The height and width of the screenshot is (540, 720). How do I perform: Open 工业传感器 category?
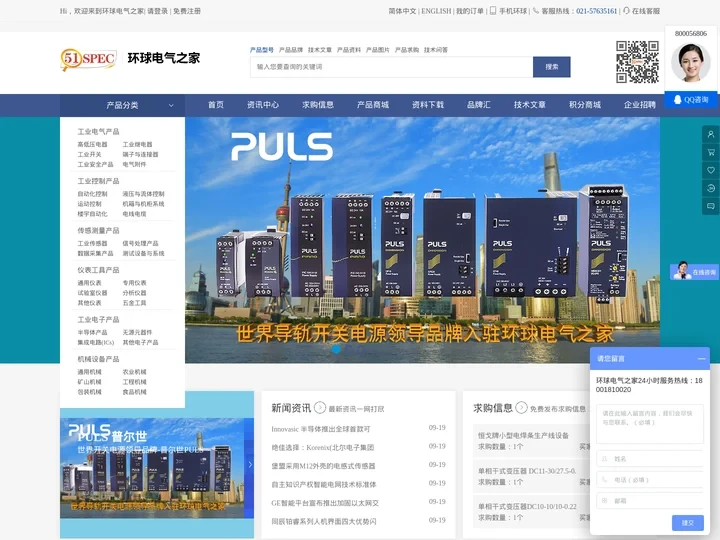pyautogui.click(x=92, y=243)
